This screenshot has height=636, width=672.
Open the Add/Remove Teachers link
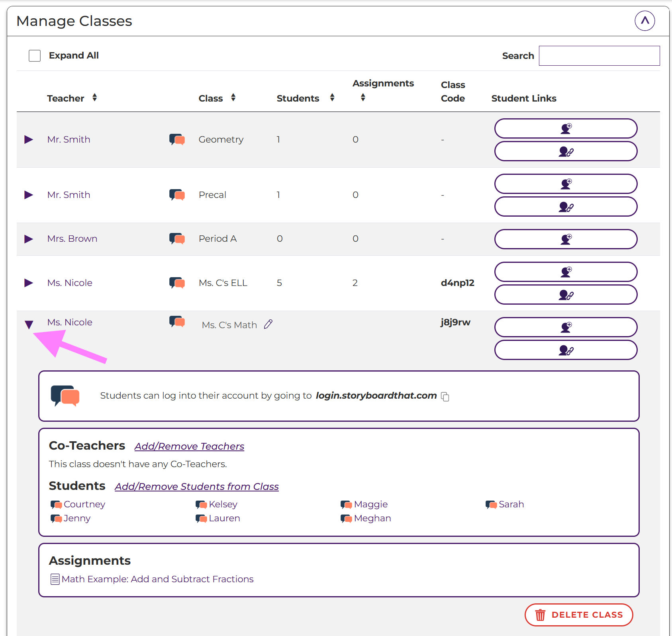point(189,446)
